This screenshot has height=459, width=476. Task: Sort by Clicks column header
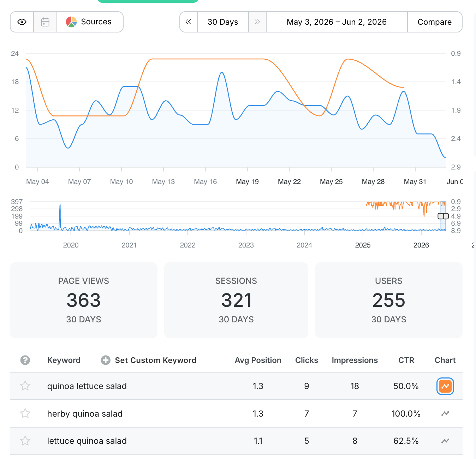click(x=307, y=360)
